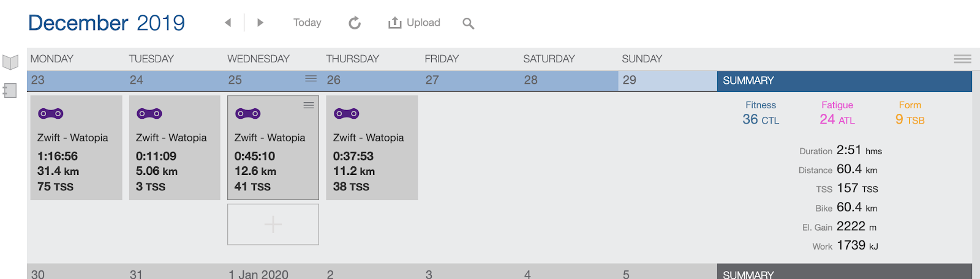Jump to Today in calendar
980x279 pixels.
tap(307, 23)
